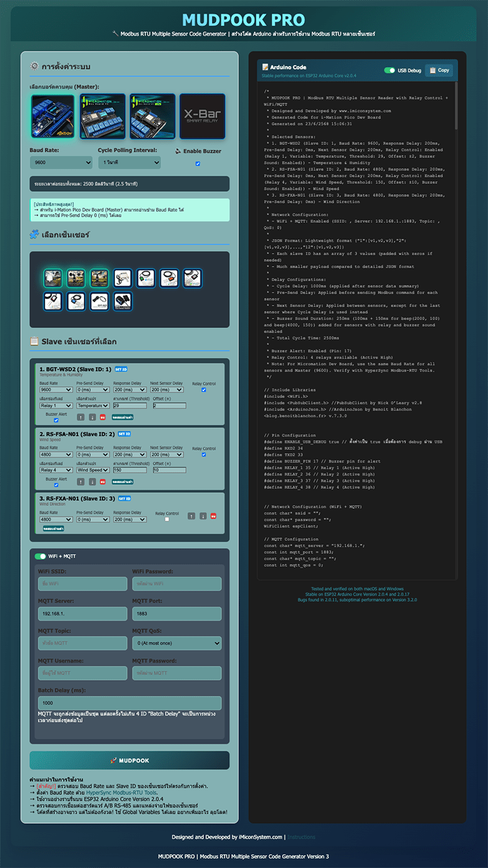Image resolution: width=488 pixels, height=868 pixels.
Task: Click SET ID badge for BGT-WSD2
Action: pyautogui.click(x=121, y=369)
